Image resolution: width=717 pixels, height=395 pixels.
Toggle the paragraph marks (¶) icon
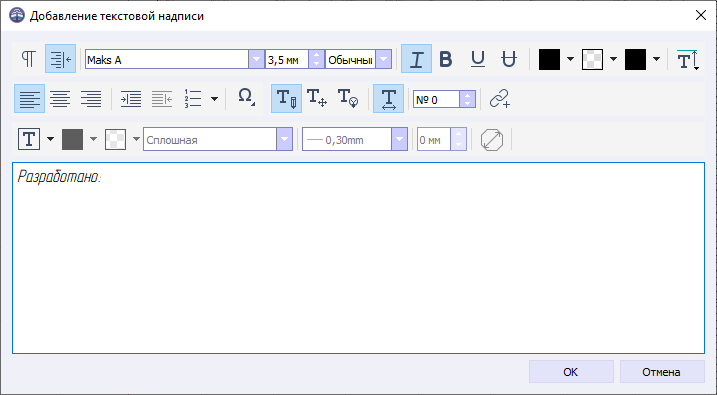point(29,59)
